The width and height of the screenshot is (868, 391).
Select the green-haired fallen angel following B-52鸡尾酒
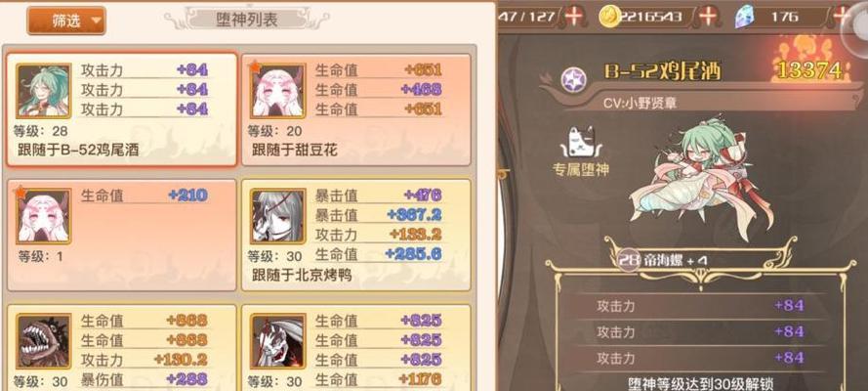(x=122, y=109)
